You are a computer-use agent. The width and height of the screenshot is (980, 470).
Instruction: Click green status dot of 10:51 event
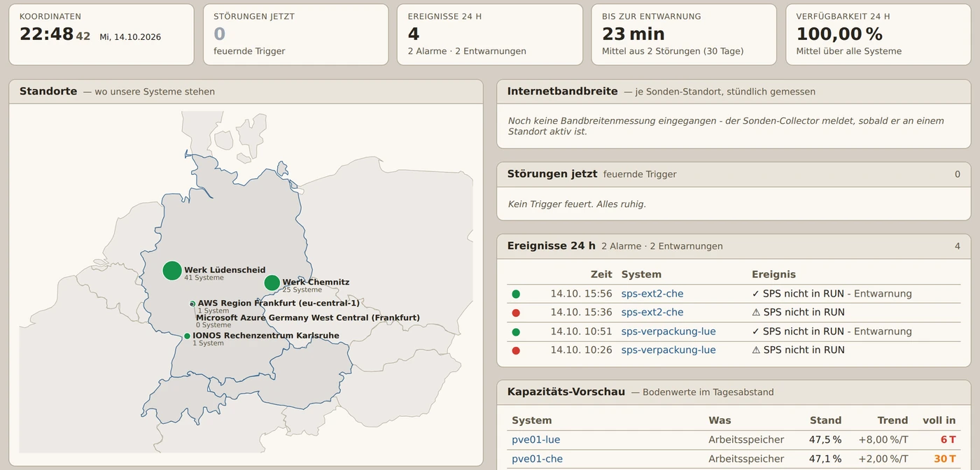click(x=516, y=332)
